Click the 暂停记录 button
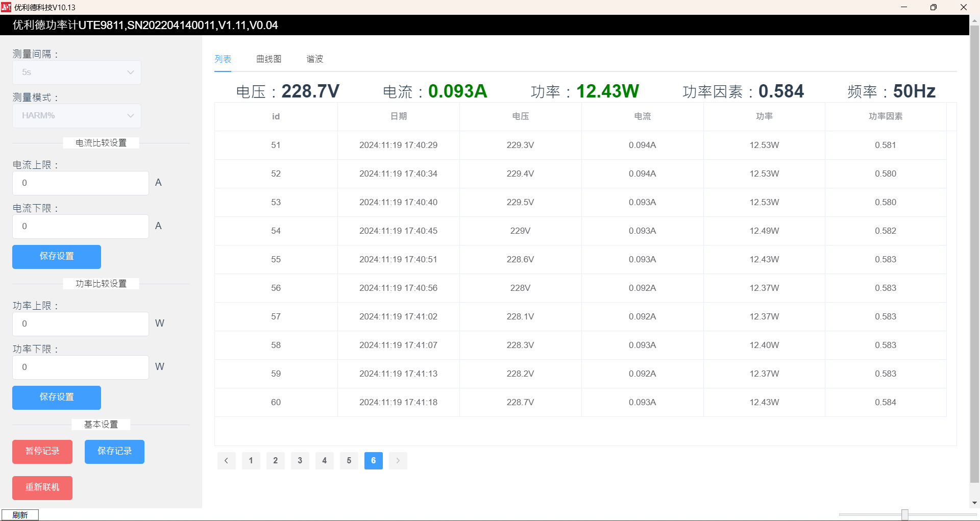This screenshot has height=521, width=980. pos(42,452)
